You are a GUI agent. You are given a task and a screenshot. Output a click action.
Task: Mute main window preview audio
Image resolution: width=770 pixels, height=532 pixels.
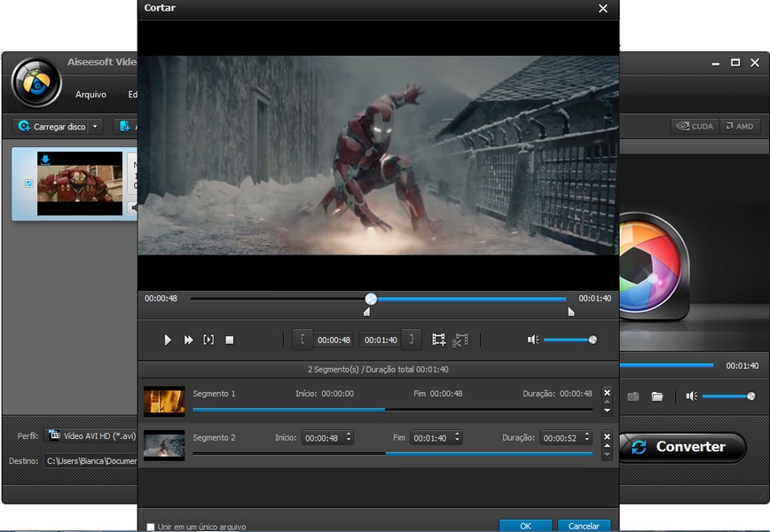point(691,396)
